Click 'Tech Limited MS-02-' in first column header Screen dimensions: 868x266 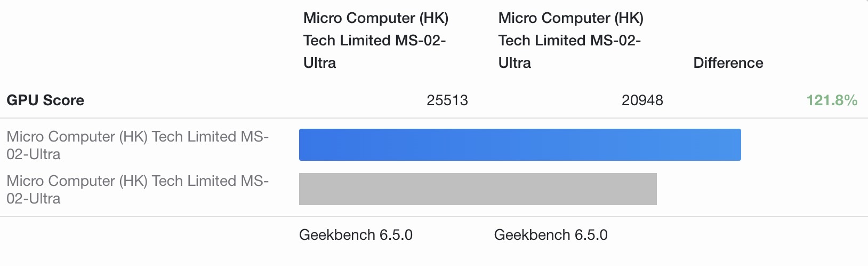click(374, 41)
